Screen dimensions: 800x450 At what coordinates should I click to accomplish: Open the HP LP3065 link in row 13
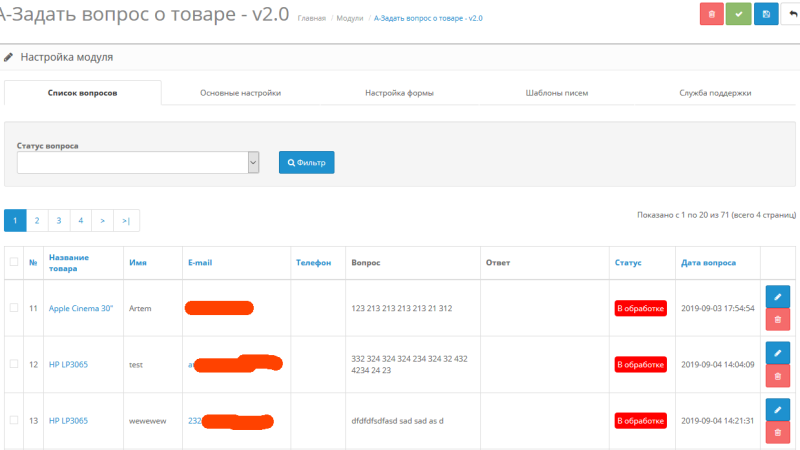tap(68, 420)
